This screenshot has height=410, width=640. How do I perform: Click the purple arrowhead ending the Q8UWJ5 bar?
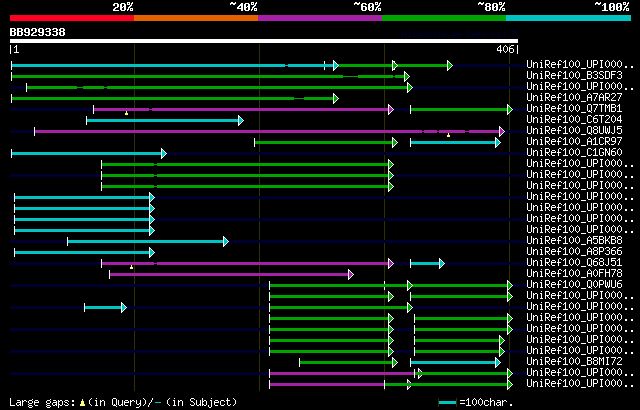(x=502, y=131)
